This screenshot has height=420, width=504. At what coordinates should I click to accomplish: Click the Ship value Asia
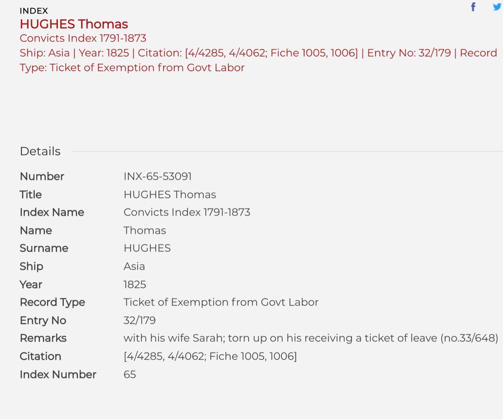point(134,266)
